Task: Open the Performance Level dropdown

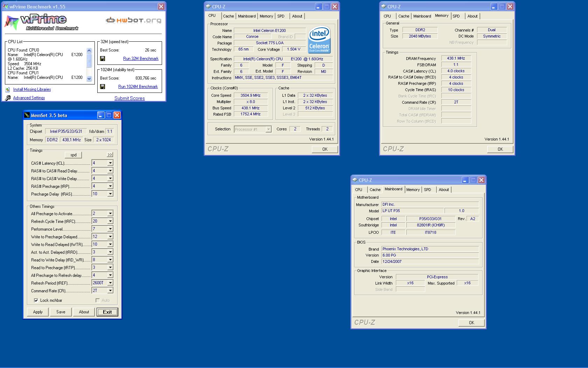Action: pos(110,229)
